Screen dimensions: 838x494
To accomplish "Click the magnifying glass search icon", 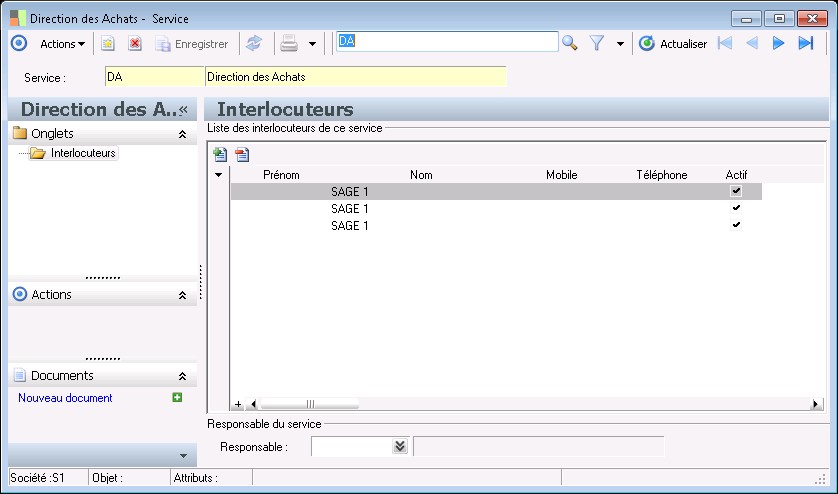I will [x=570, y=43].
